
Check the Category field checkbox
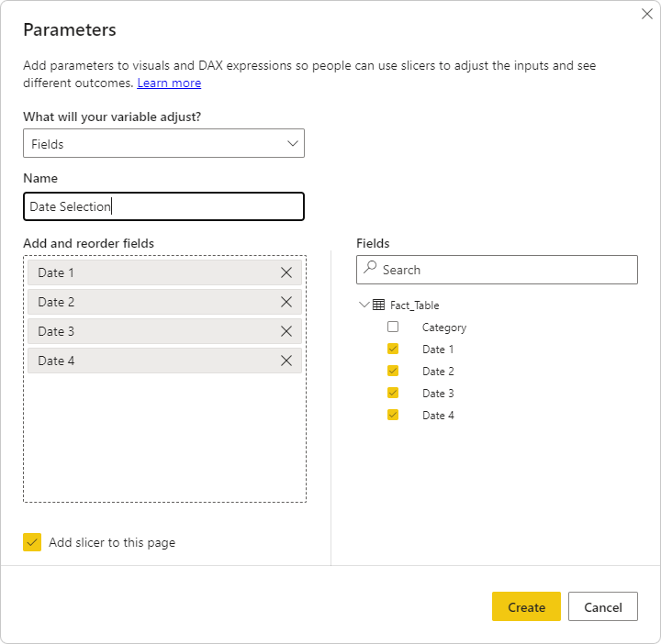[393, 327]
